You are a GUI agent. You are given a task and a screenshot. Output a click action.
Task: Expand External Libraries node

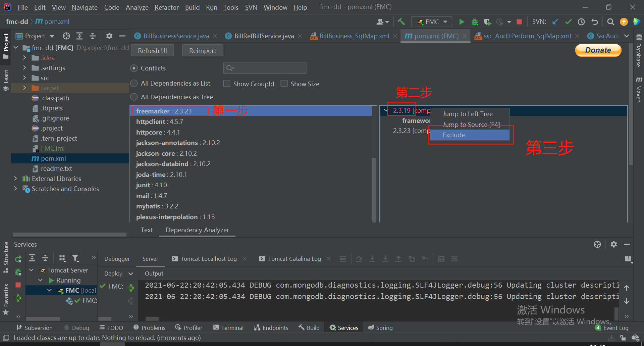tap(15, 179)
